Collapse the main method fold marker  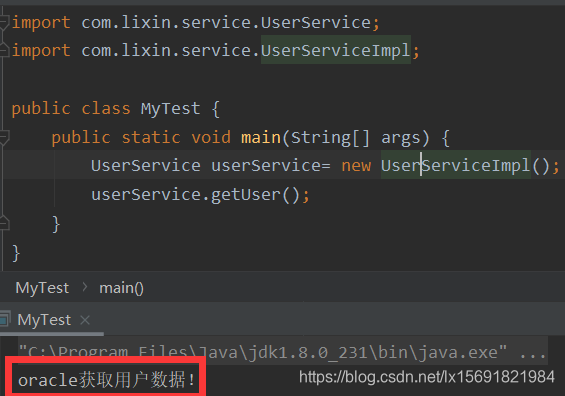point(4,137)
